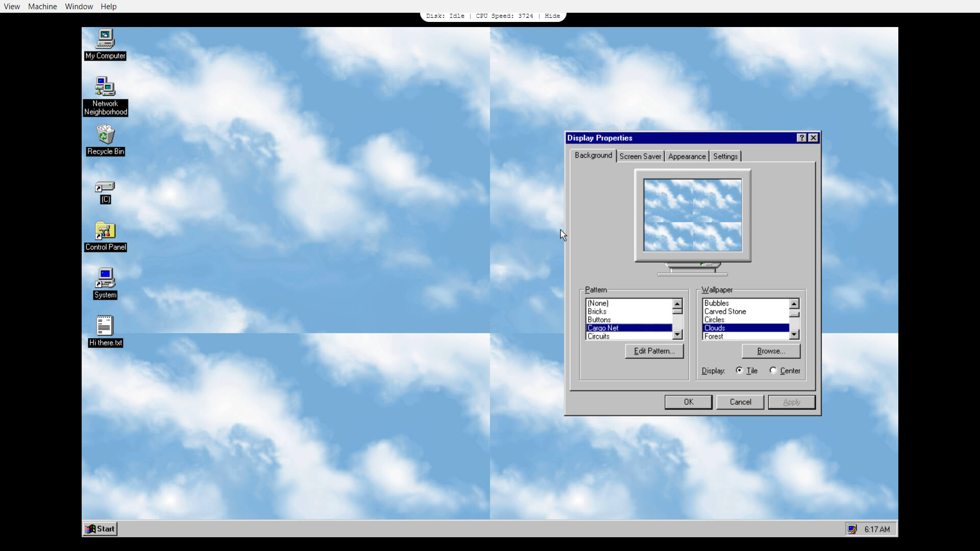Select the System shortcut icon
This screenshot has width=980, height=551.
click(105, 284)
